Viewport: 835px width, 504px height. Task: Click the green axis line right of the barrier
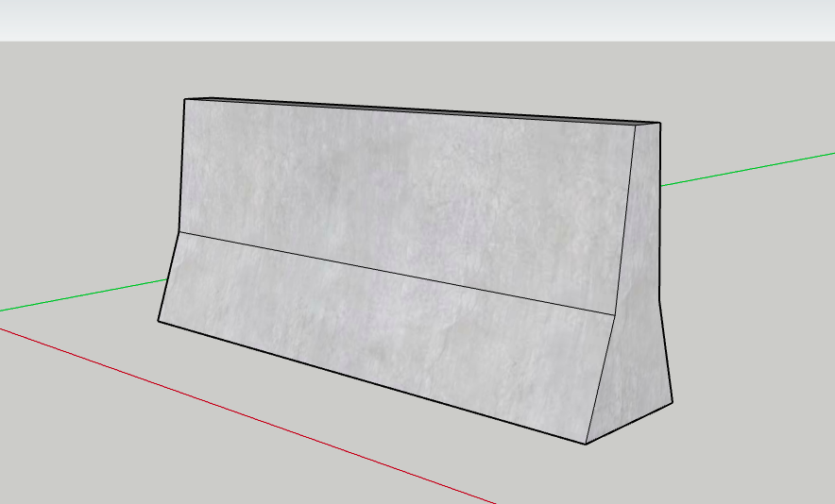point(748,169)
